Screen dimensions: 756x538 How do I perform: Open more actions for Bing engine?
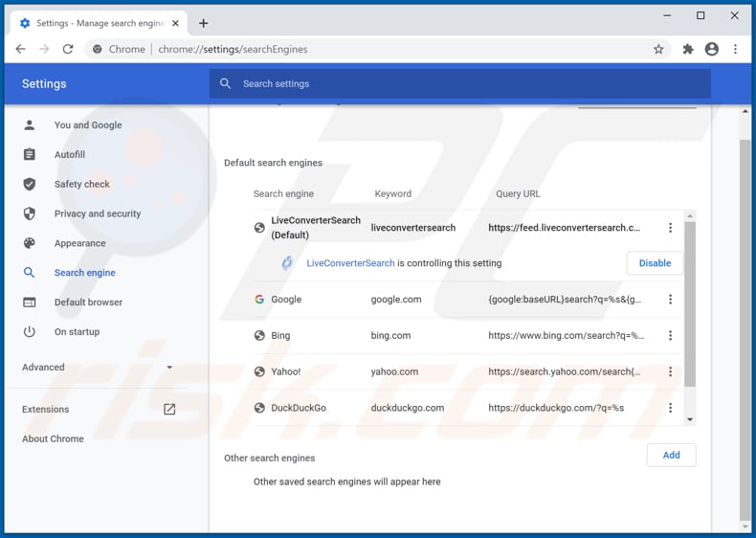[670, 335]
